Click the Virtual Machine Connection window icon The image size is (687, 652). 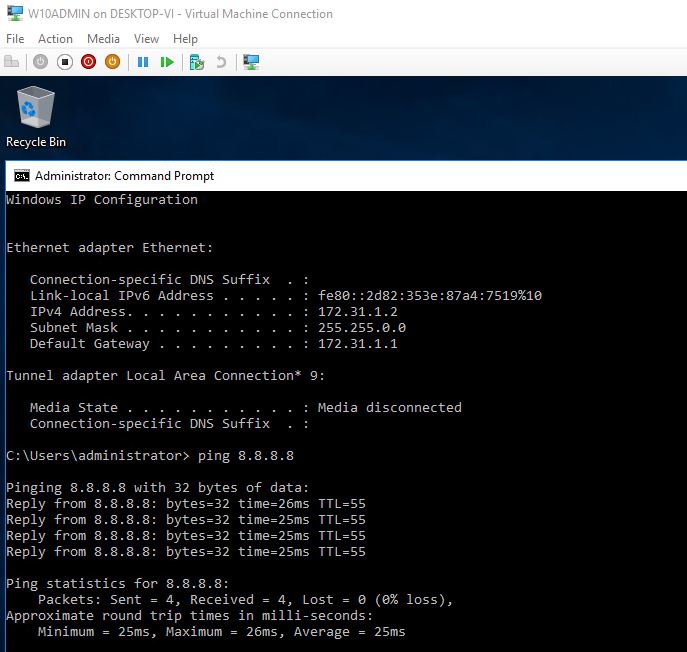tap(13, 14)
